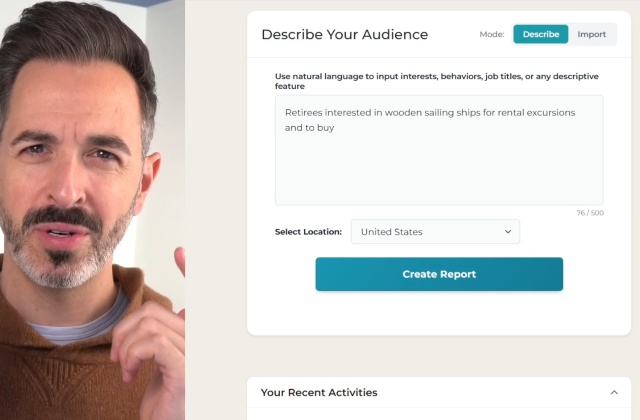Click the presenter's webcam video
The width and height of the screenshot is (640, 420).
click(x=92, y=210)
